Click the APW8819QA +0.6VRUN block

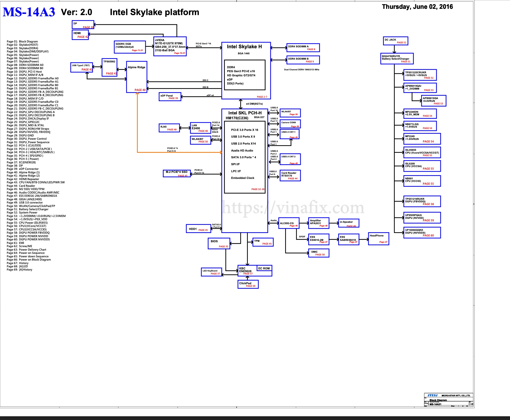[434, 101]
